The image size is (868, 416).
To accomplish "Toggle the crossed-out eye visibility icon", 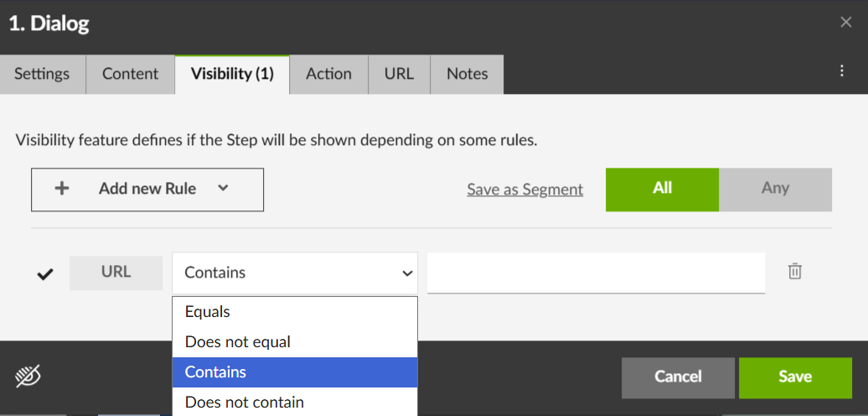I will pos(28,377).
